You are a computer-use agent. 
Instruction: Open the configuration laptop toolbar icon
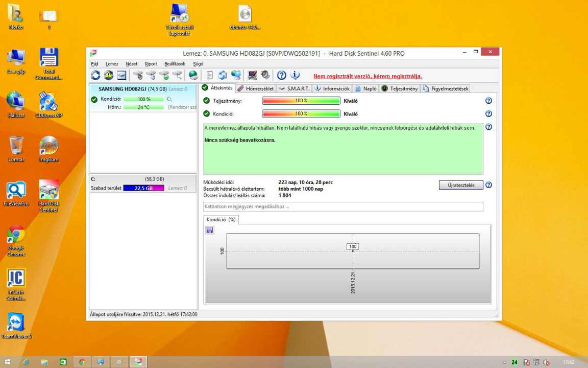252,76
